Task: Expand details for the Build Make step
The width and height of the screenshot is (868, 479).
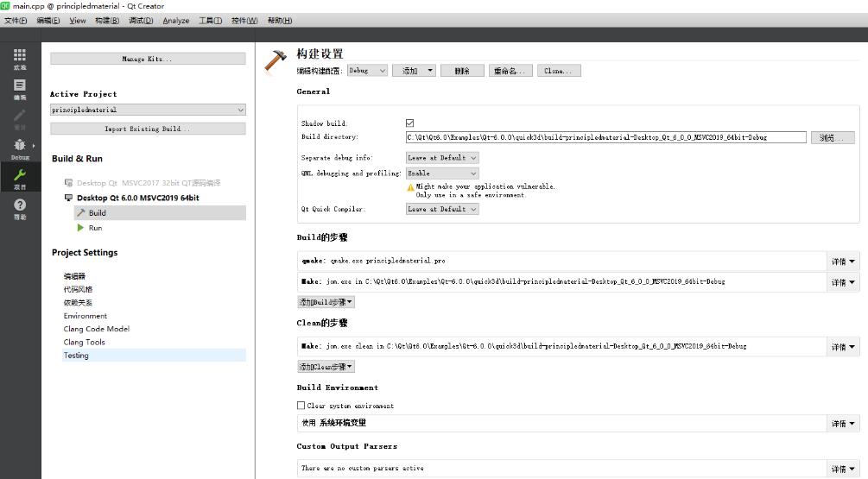Action: coord(843,282)
